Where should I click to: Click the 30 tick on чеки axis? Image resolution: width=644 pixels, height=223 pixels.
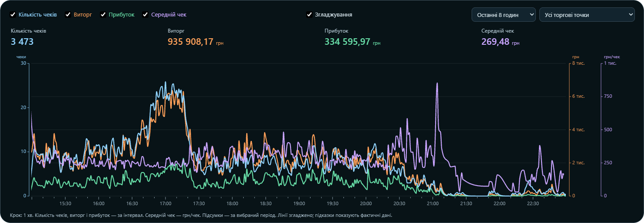[x=23, y=63]
